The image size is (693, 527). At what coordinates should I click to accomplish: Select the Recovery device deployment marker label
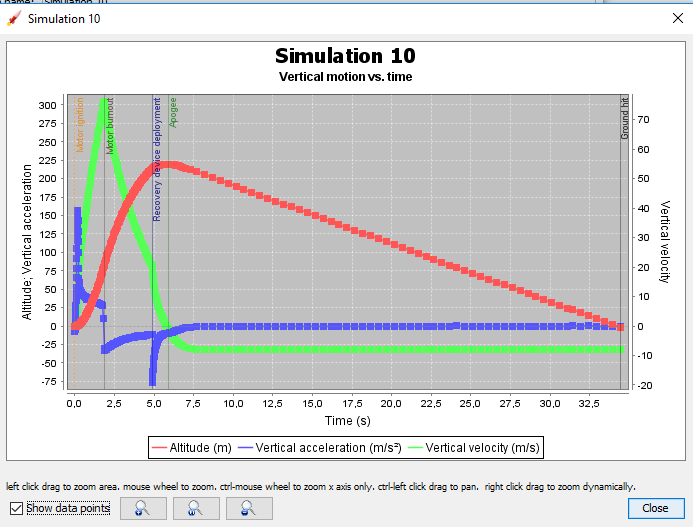pyautogui.click(x=157, y=160)
